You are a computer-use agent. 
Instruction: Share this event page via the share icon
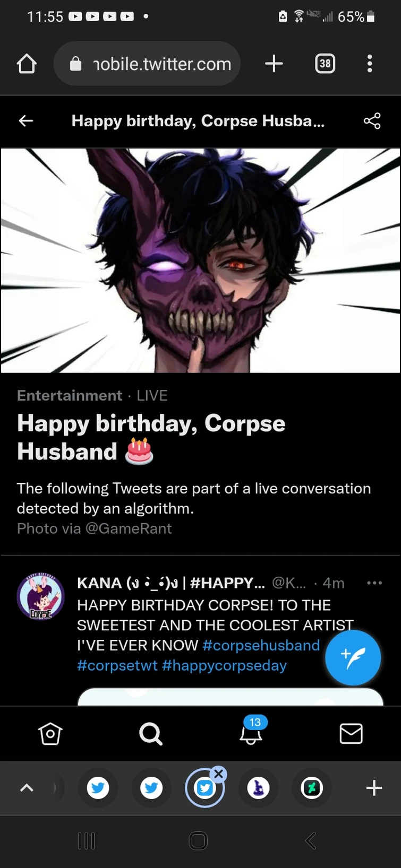[372, 121]
